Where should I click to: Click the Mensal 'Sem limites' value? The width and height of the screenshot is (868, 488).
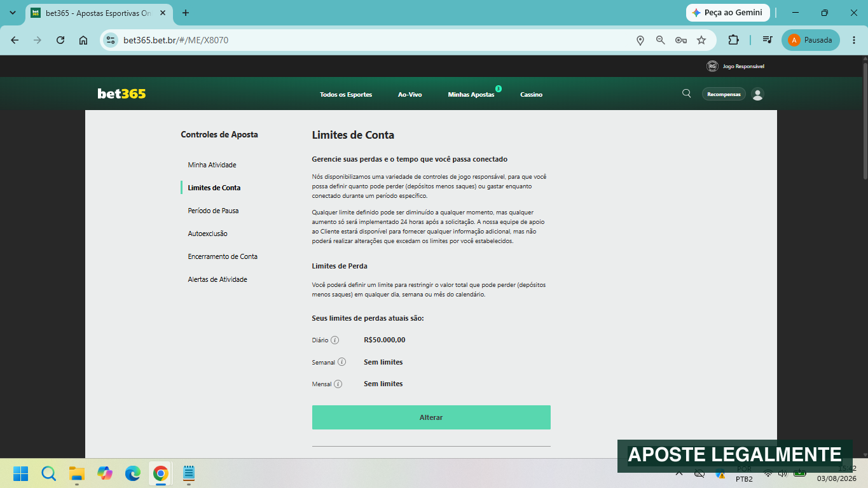click(383, 384)
